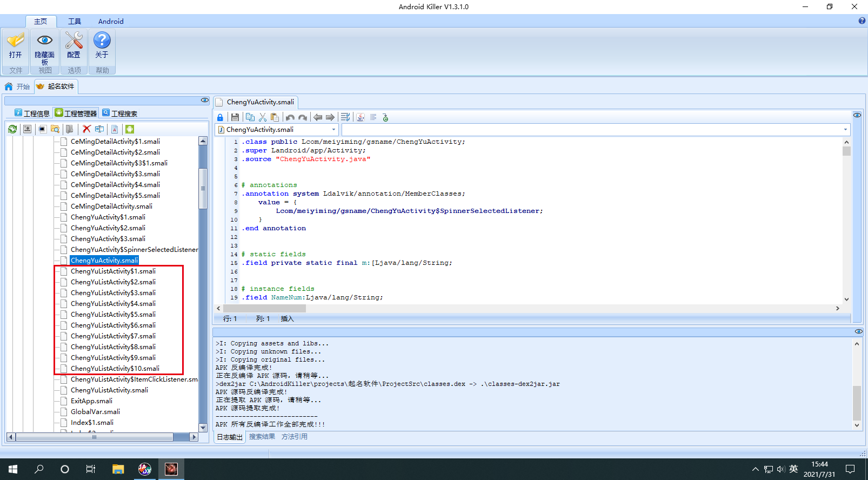Select ChengYuListActivity$1.smali in file tree
This screenshot has height=480, width=868.
[113, 271]
